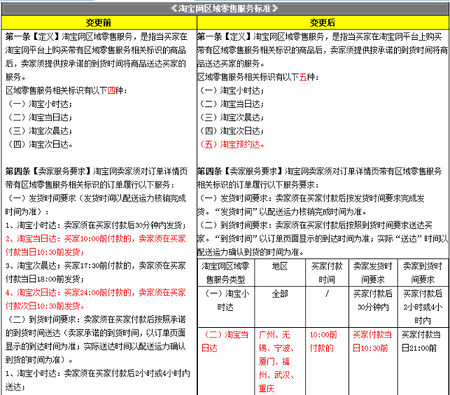The height and width of the screenshot is (395, 450).
Task: Click red left-column line 2、淘宝当日达
Action: (x=95, y=245)
